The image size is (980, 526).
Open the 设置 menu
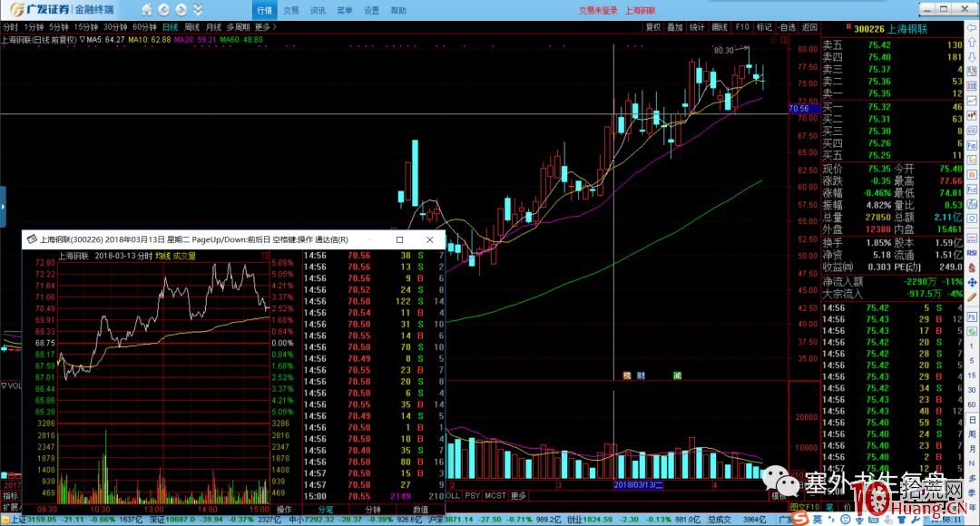coord(371,10)
